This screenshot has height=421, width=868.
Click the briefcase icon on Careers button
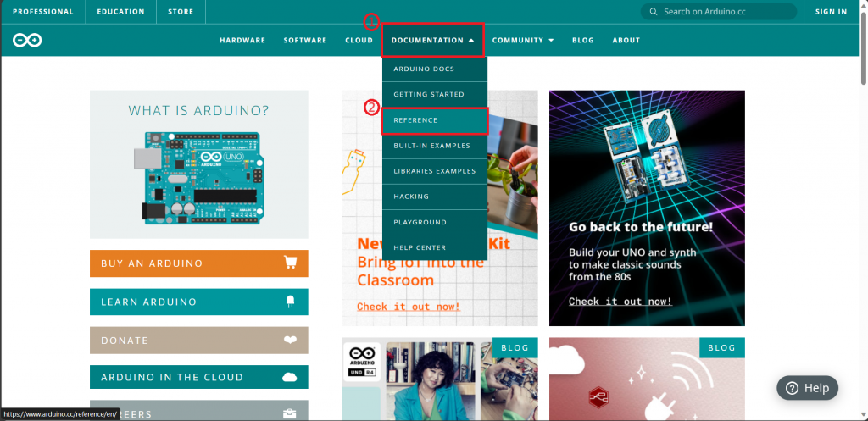[290, 413]
